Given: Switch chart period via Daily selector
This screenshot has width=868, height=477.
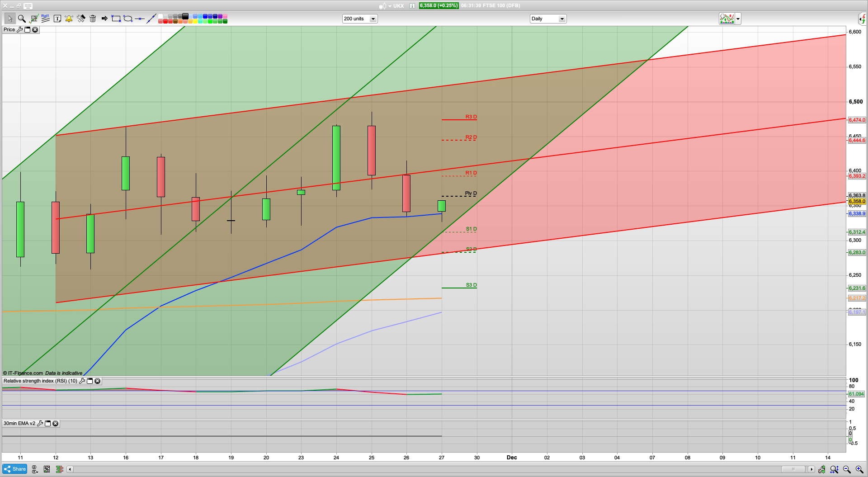Looking at the screenshot, I should [x=547, y=19].
